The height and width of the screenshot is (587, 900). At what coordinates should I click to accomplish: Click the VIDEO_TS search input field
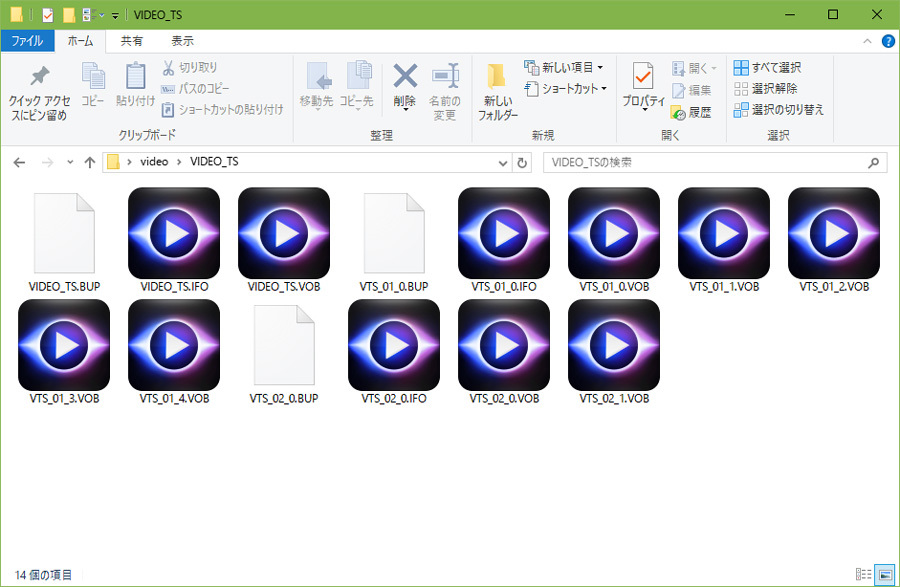[x=705, y=162]
